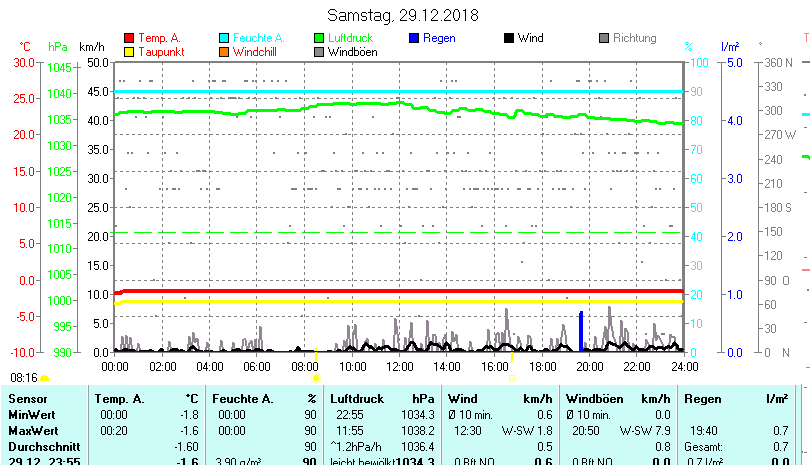The image size is (810, 465).
Task: Click the orange Windchill legend swatch
Action: pyautogui.click(x=224, y=51)
